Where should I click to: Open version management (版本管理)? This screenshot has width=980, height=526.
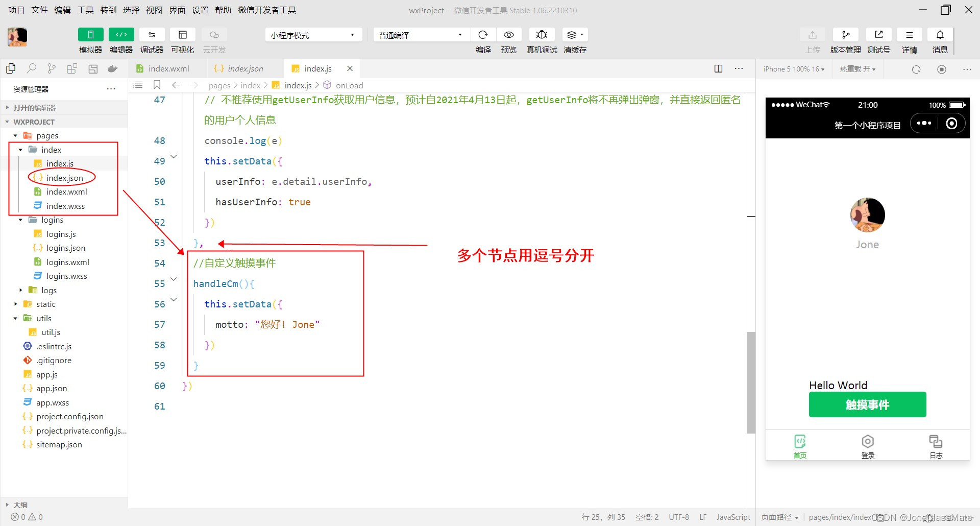[x=846, y=35]
